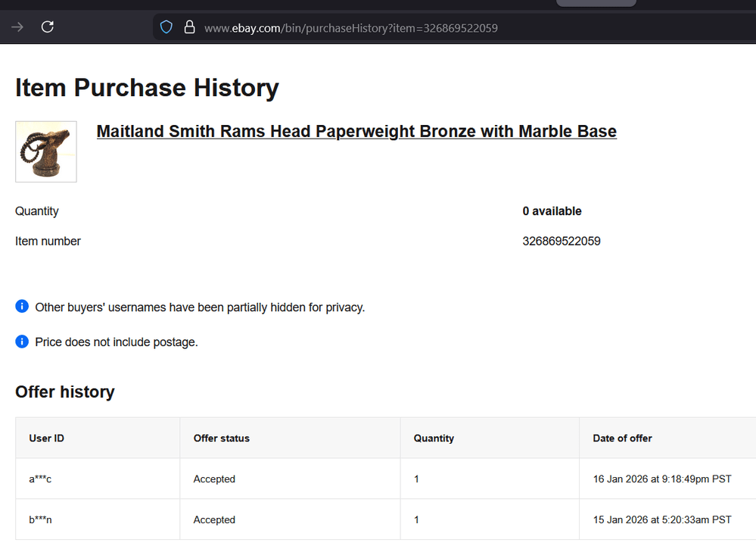The height and width of the screenshot is (552, 756).
Task: Open the rams head item thumbnail
Action: click(46, 151)
